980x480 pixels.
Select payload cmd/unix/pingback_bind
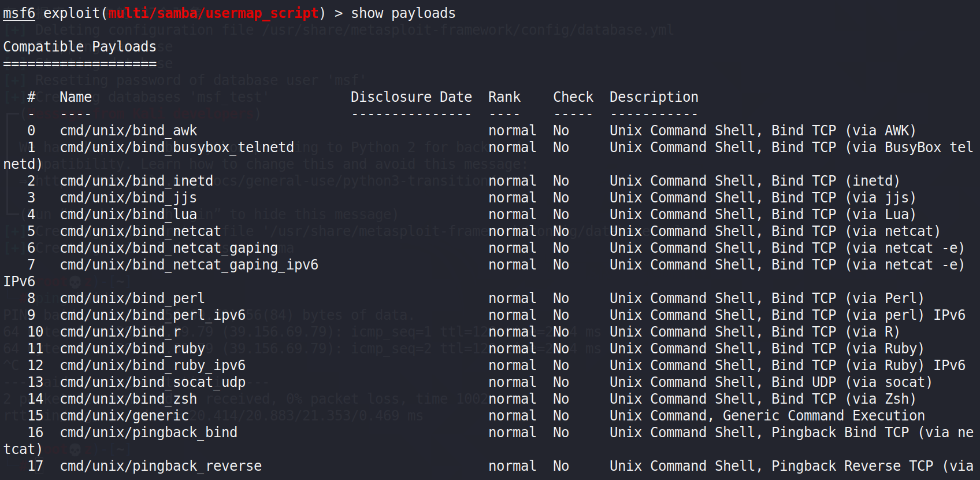click(x=149, y=433)
